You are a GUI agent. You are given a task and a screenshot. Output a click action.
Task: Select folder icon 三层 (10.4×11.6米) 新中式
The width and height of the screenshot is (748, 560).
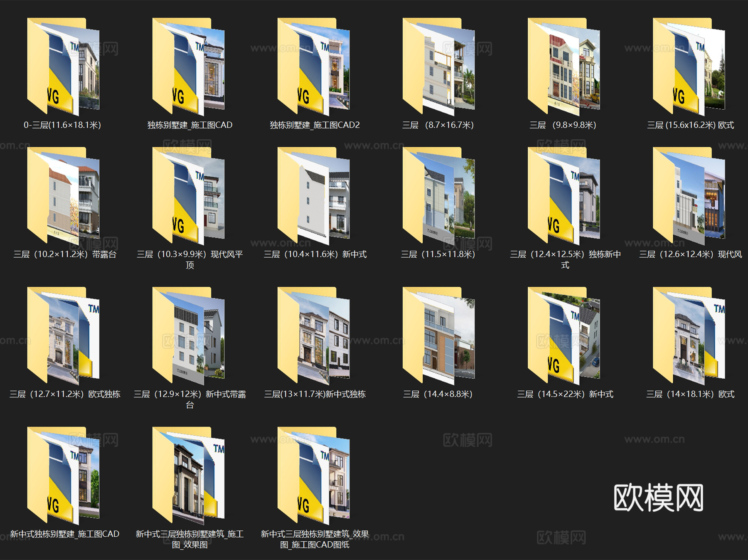(x=313, y=196)
